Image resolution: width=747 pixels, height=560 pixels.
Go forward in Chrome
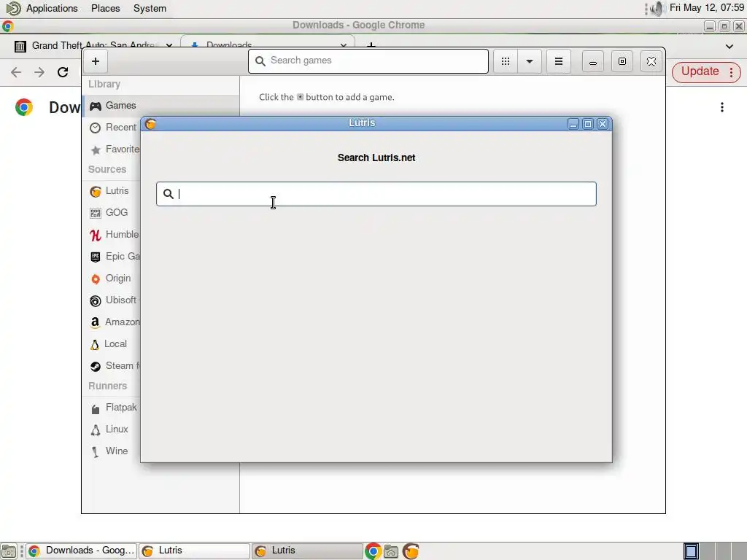39,72
